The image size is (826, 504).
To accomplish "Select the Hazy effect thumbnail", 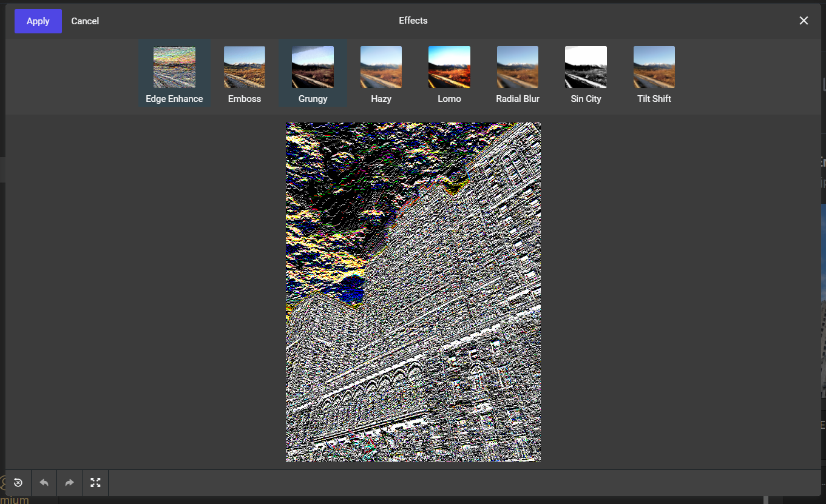I will pos(381,67).
